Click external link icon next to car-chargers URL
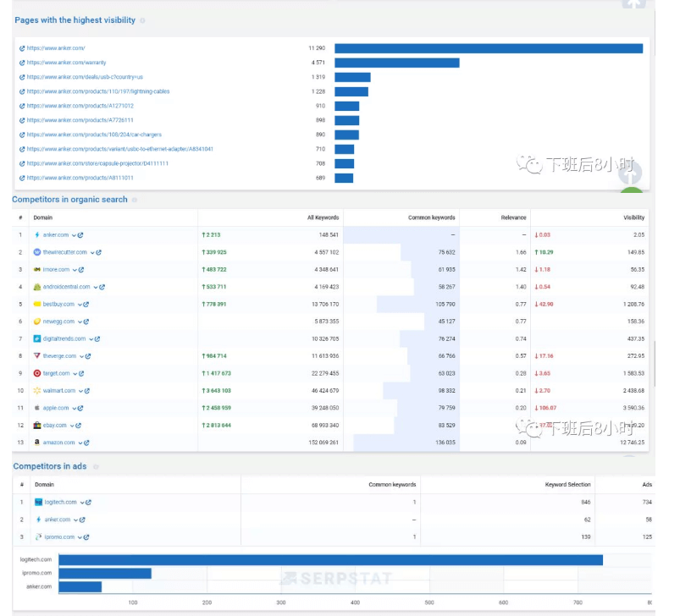The width and height of the screenshot is (680, 616). click(x=22, y=135)
